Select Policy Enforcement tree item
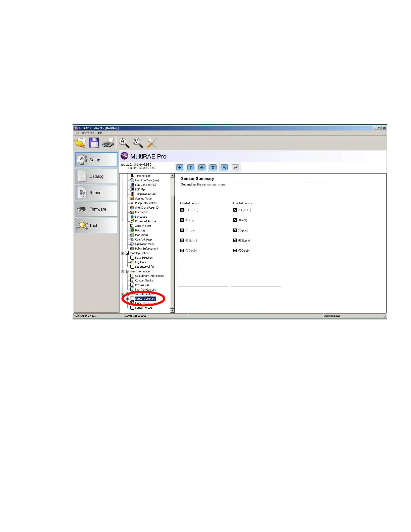The width and height of the screenshot is (411, 532). tap(146, 249)
